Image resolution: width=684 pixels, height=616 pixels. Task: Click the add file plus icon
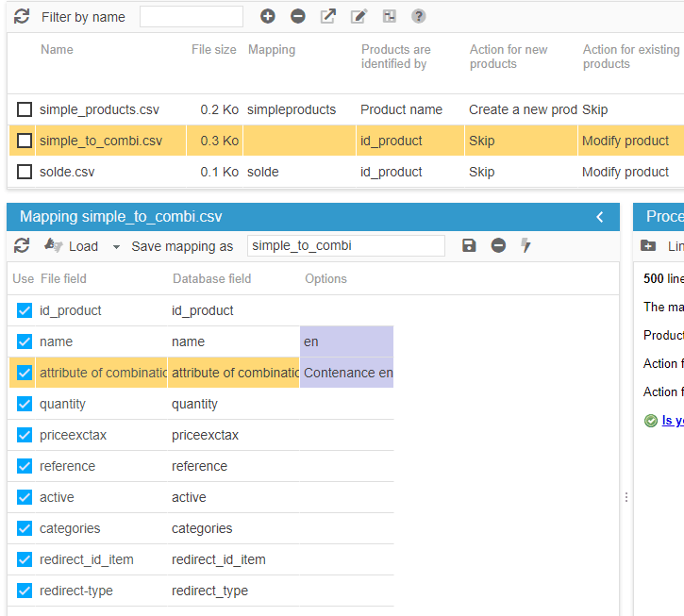point(268,16)
